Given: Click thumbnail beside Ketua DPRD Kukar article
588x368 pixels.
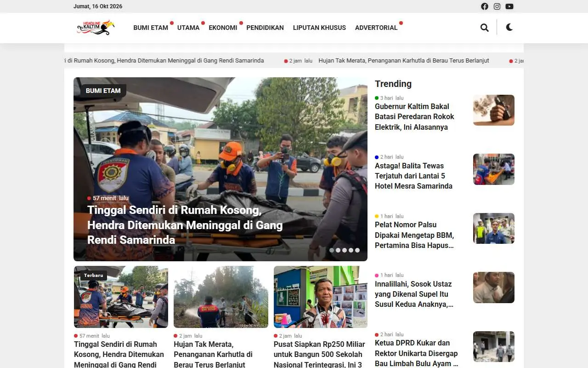Looking at the screenshot, I should (x=494, y=346).
